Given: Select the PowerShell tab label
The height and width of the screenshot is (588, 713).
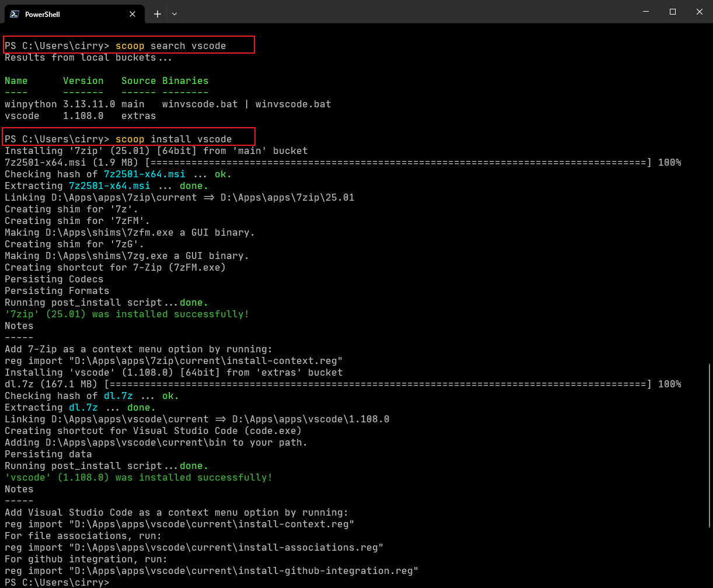Looking at the screenshot, I should point(43,14).
